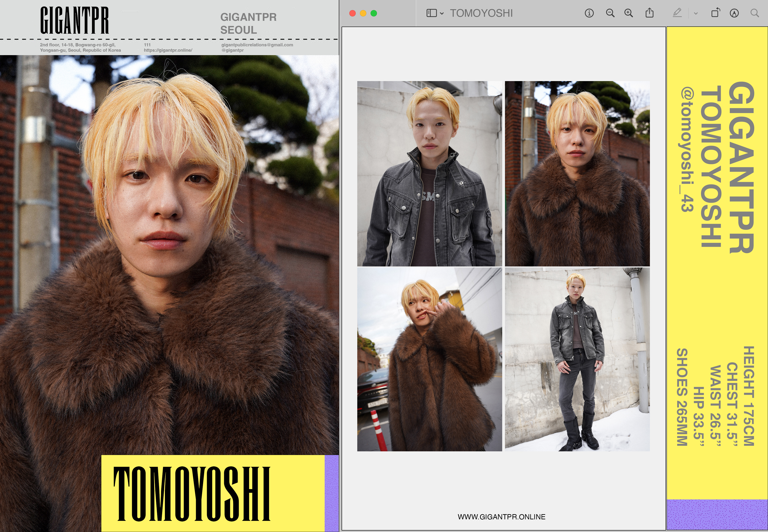Click the WWW.GIGANTPR.ONLINE footer link
The width and height of the screenshot is (768, 532).
point(501,517)
